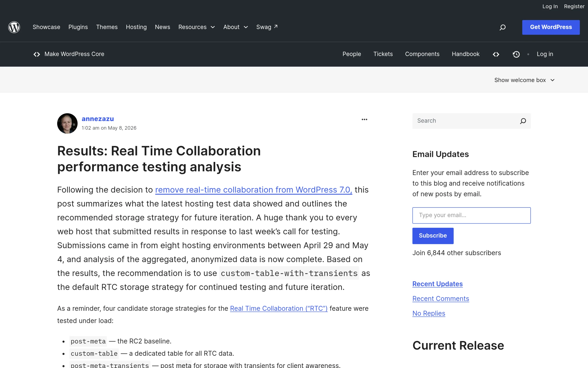Image resolution: width=588 pixels, height=368 pixels.
Task: Open the annezazu author link
Action: point(98,119)
